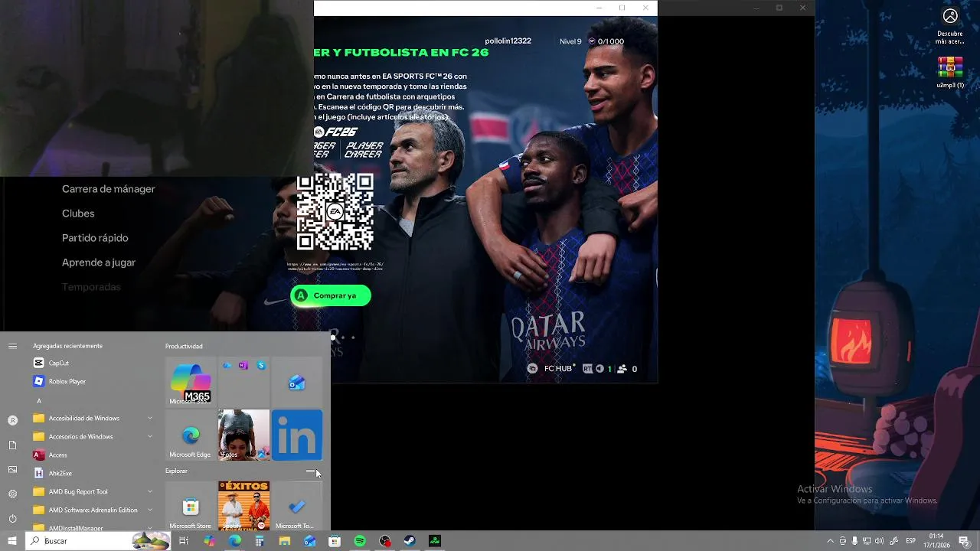This screenshot has width=980, height=551.
Task: Switch ESP input language indicator
Action: (911, 541)
